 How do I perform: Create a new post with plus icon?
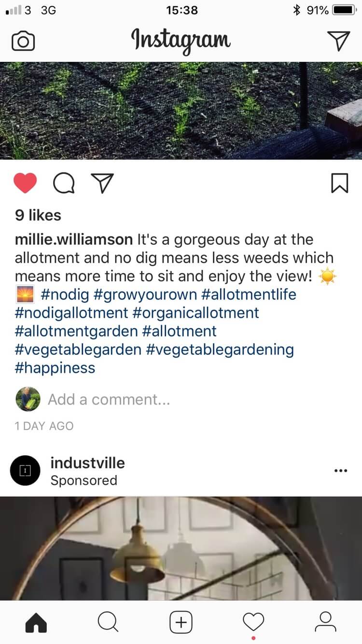(181, 622)
